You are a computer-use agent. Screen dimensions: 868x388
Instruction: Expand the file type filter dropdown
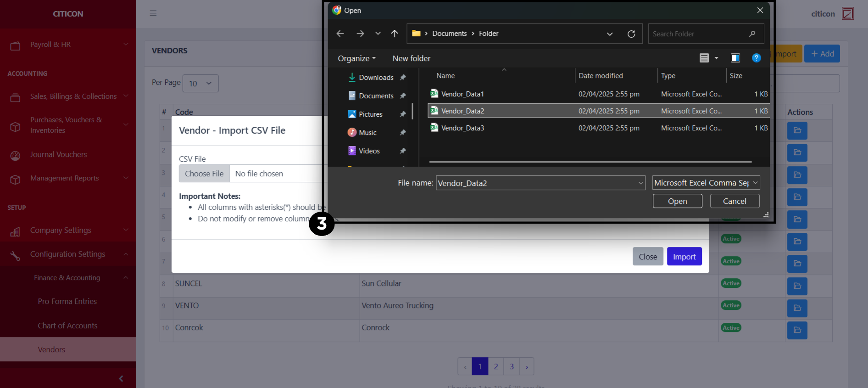point(706,183)
